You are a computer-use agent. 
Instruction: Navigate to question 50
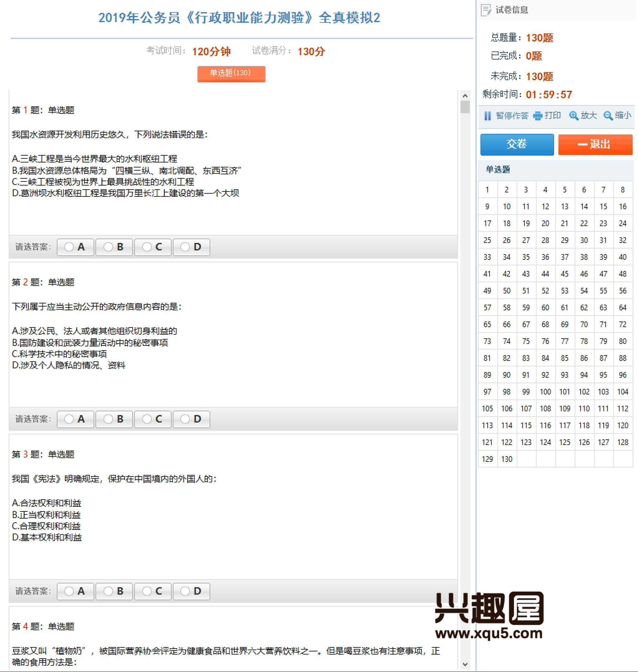[x=507, y=291]
